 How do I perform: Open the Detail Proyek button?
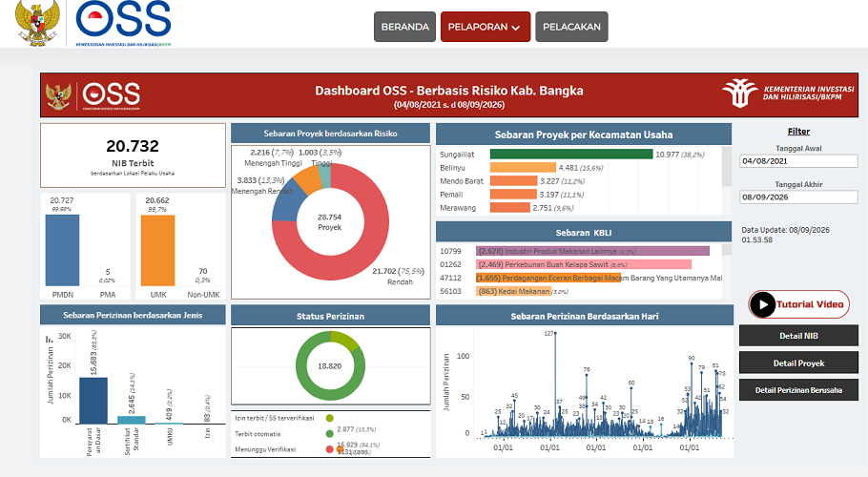point(798,363)
